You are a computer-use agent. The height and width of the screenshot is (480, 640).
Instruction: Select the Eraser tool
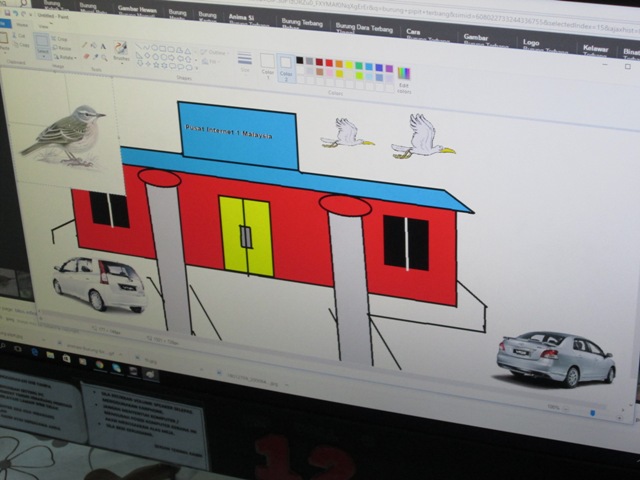[x=86, y=56]
